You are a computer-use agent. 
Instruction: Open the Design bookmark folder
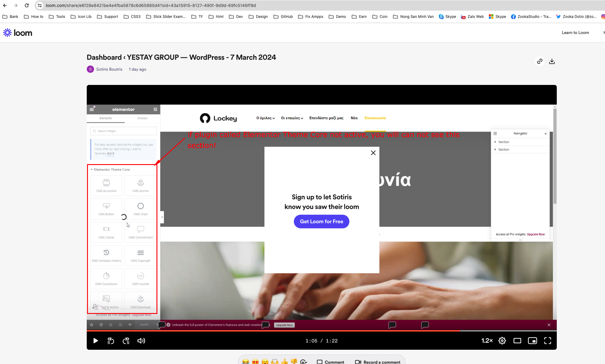pos(258,17)
